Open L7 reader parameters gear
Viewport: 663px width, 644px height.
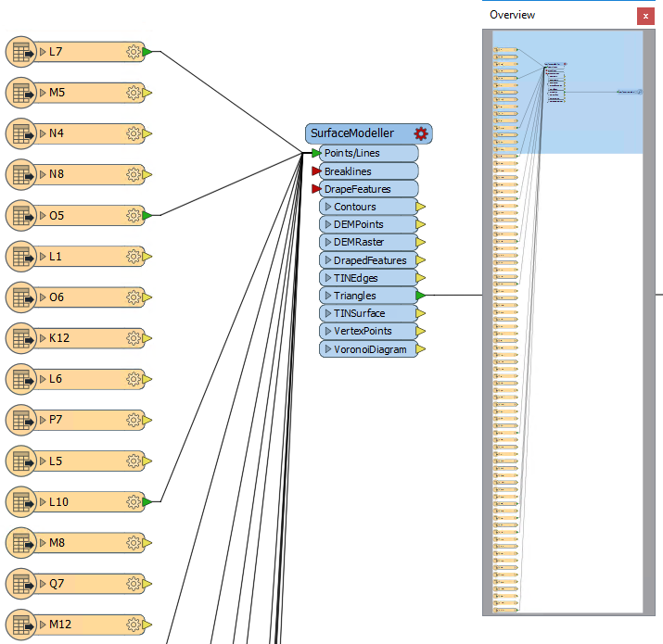point(134,52)
